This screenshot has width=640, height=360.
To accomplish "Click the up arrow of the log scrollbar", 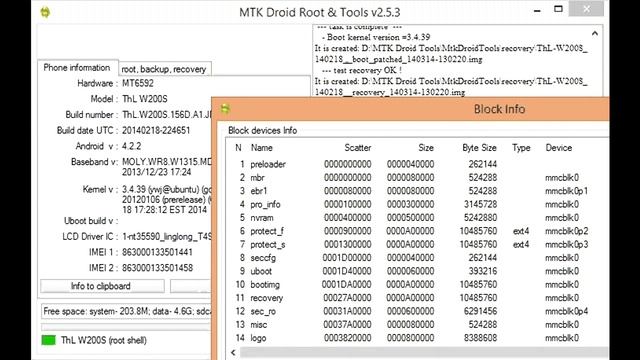I will tap(595, 34).
